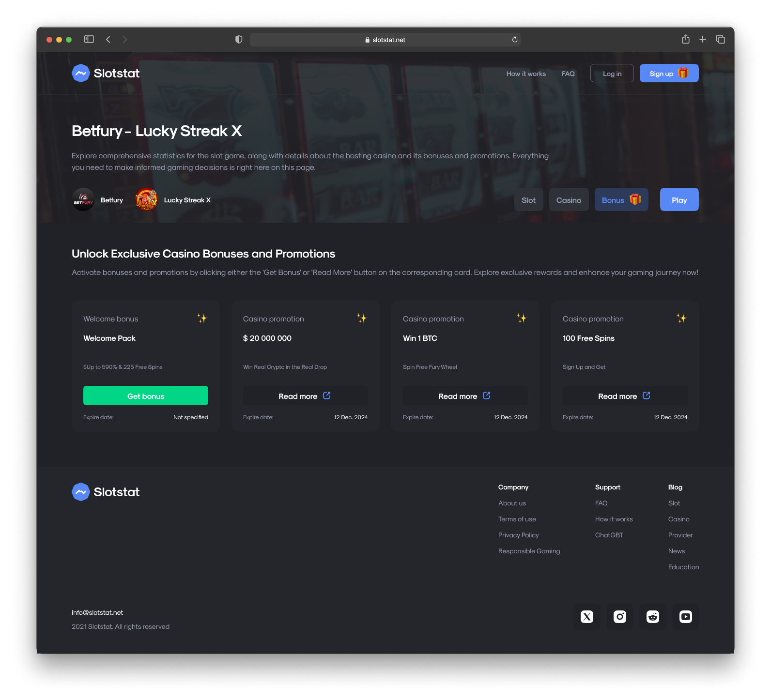Click '$Up to 590% & 225 Free Spins' text
Screen dimensions: 771x700
pyautogui.click(x=123, y=367)
